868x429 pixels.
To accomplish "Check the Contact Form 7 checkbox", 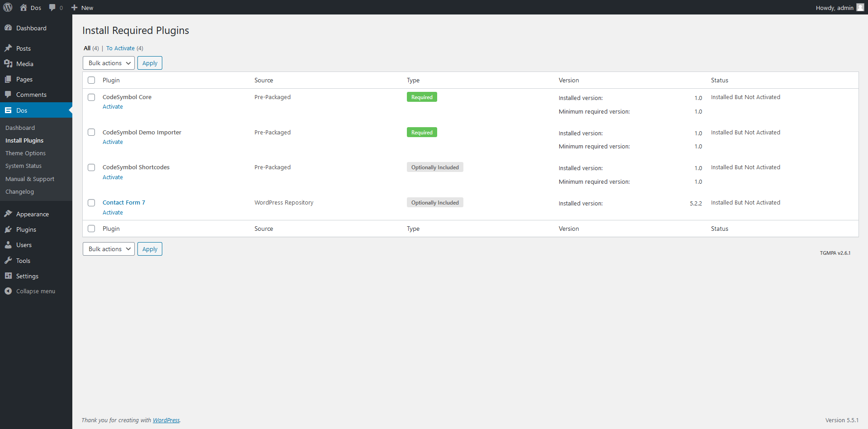I will 91,203.
